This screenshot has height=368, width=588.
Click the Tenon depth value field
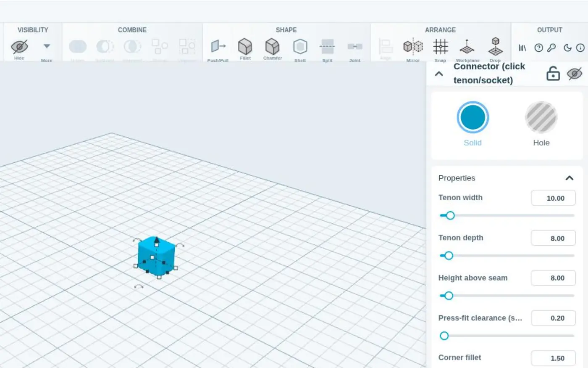coord(553,238)
